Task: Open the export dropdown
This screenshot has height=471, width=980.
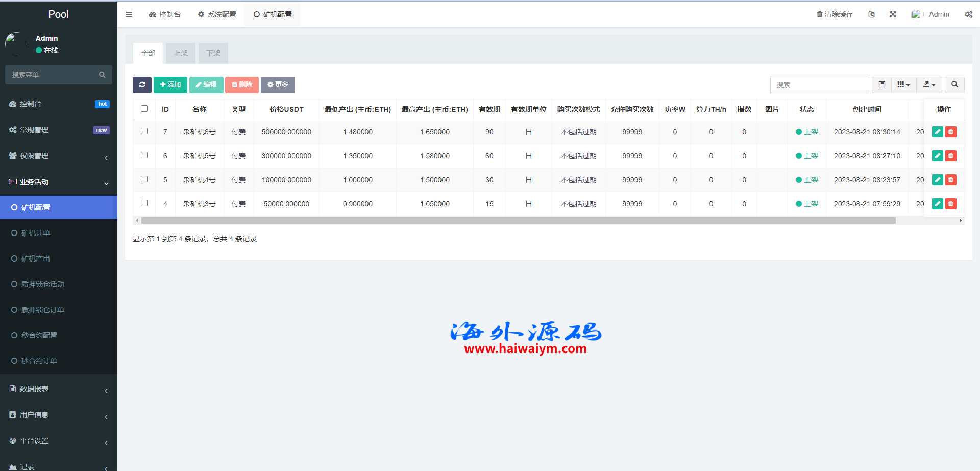Action: [929, 85]
